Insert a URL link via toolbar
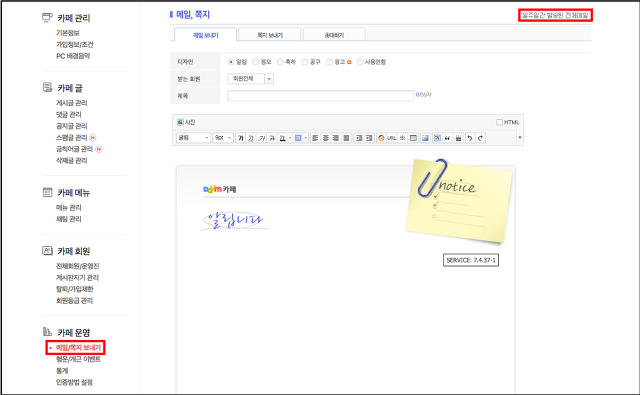 point(392,138)
